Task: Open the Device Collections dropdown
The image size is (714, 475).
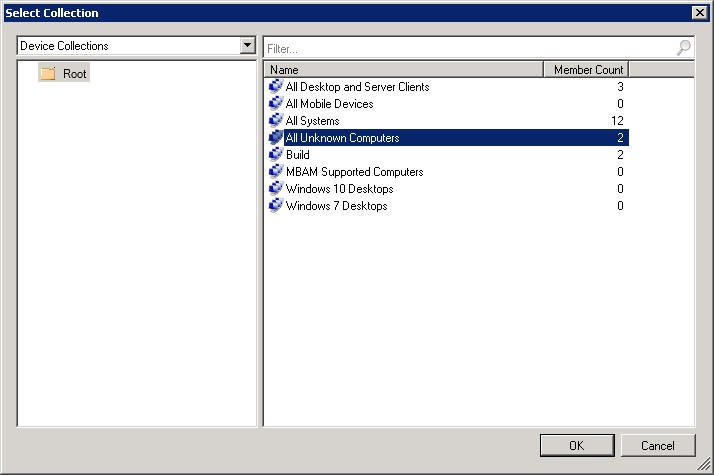Action: tap(248, 46)
